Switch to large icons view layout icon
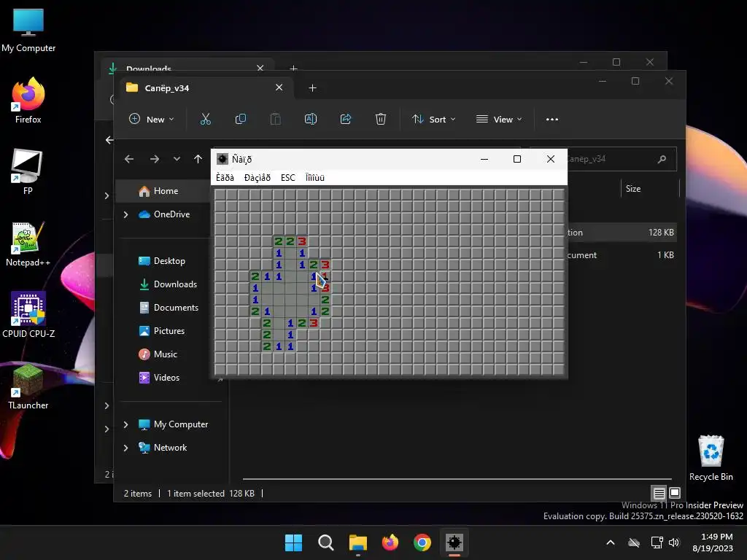This screenshot has width=747, height=560. click(675, 493)
